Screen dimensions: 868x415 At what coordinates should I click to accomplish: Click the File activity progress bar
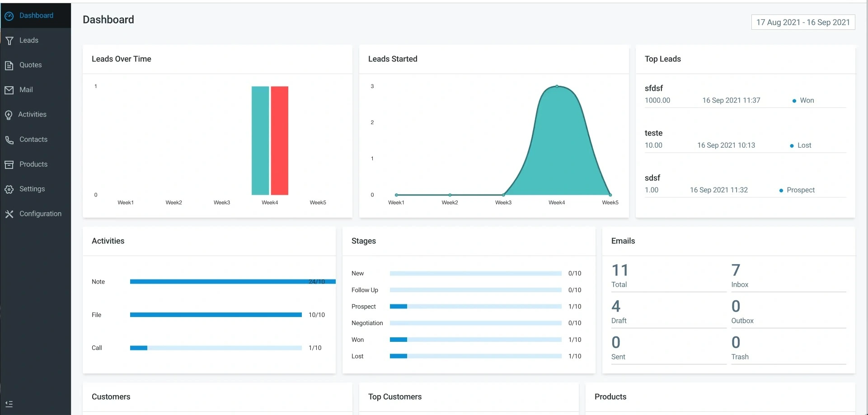pyautogui.click(x=216, y=315)
